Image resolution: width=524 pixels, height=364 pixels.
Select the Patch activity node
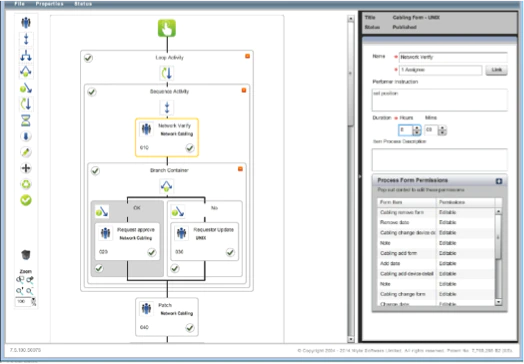click(167, 317)
